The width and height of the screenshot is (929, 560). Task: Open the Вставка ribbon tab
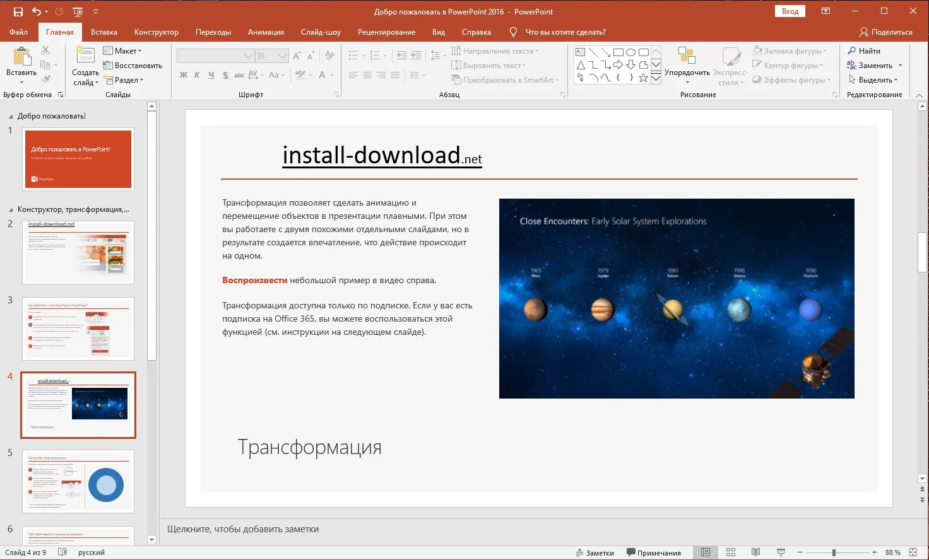click(104, 32)
